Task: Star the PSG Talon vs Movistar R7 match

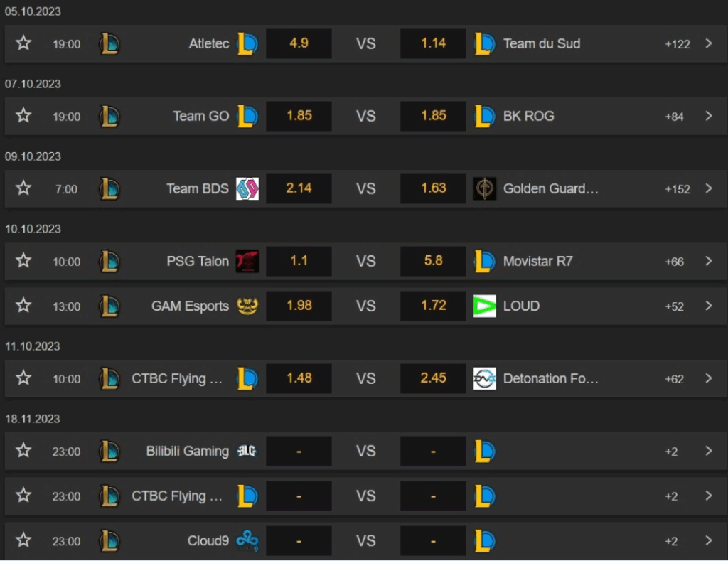Action: click(x=23, y=261)
